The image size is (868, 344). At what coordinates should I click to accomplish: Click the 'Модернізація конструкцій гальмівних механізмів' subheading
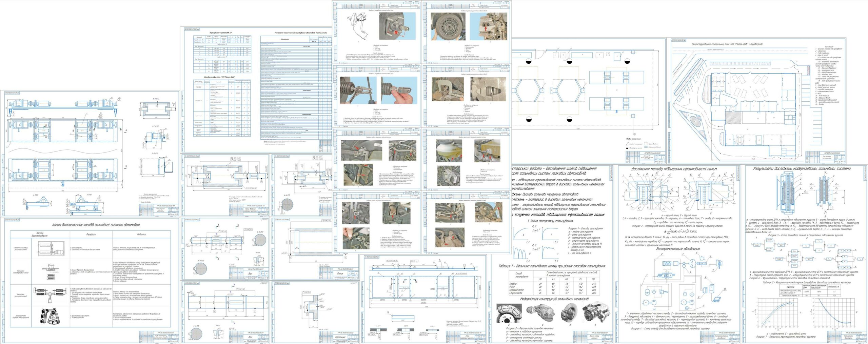(x=554, y=299)
